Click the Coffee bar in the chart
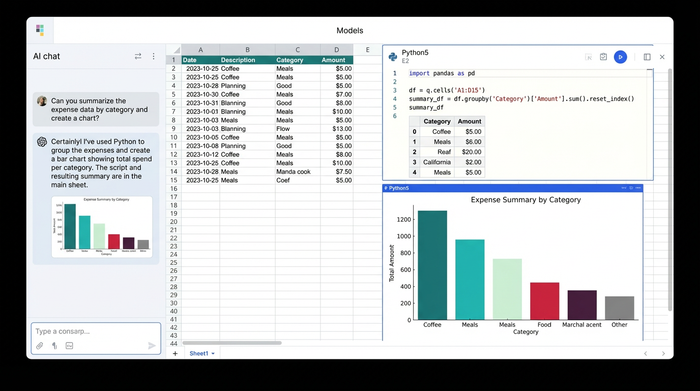The width and height of the screenshot is (700, 391). pos(432,265)
